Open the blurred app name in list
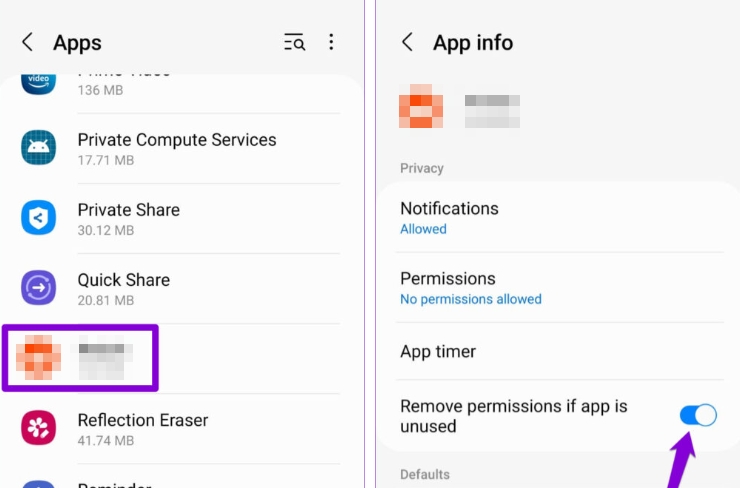Image resolution: width=740 pixels, height=488 pixels. [105, 357]
